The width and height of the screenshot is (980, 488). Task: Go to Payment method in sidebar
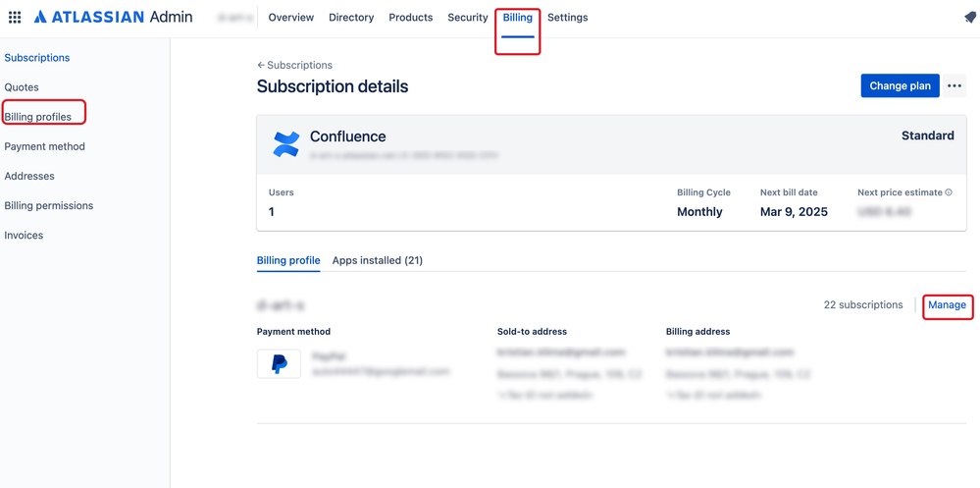44,146
